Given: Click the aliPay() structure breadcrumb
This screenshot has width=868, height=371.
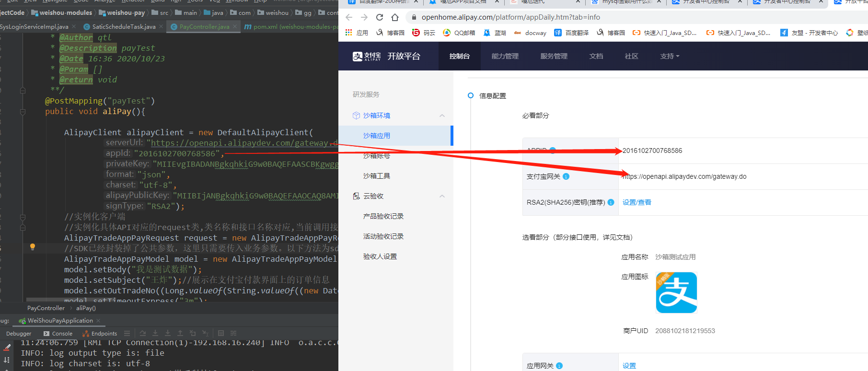Looking at the screenshot, I should pyautogui.click(x=86, y=308).
